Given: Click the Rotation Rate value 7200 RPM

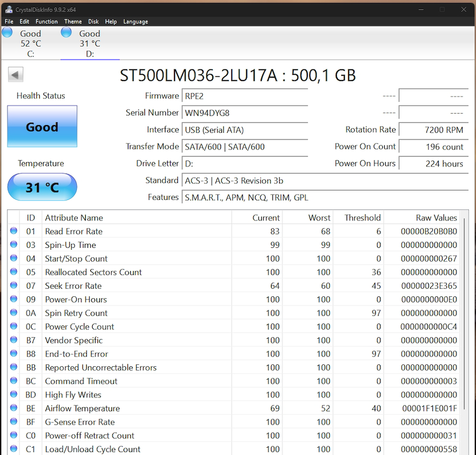Looking at the screenshot, I should click(x=433, y=130).
